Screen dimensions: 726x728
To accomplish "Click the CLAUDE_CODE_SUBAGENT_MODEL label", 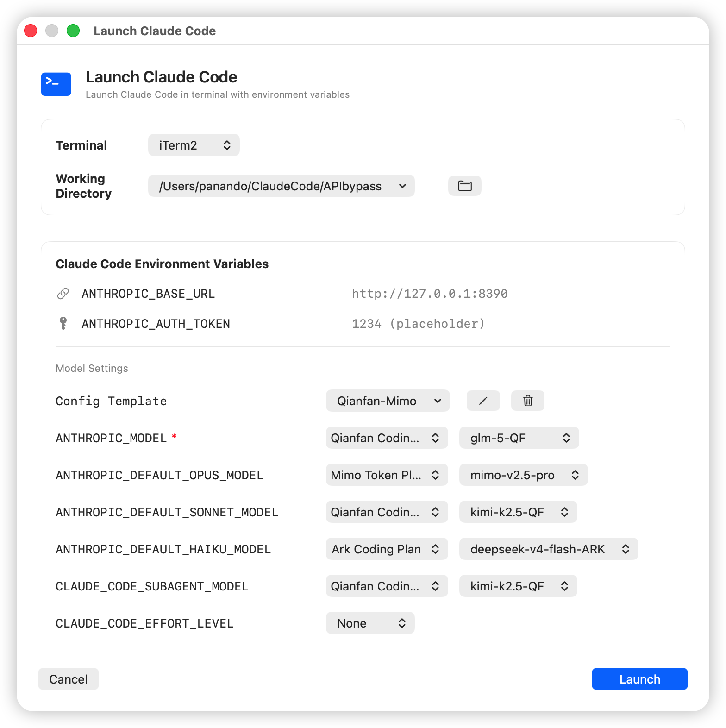I will point(152,586).
